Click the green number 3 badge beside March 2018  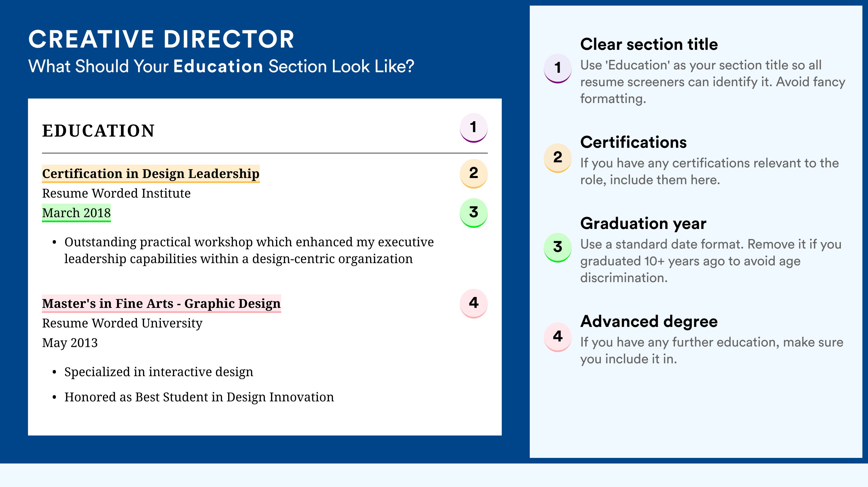point(473,212)
